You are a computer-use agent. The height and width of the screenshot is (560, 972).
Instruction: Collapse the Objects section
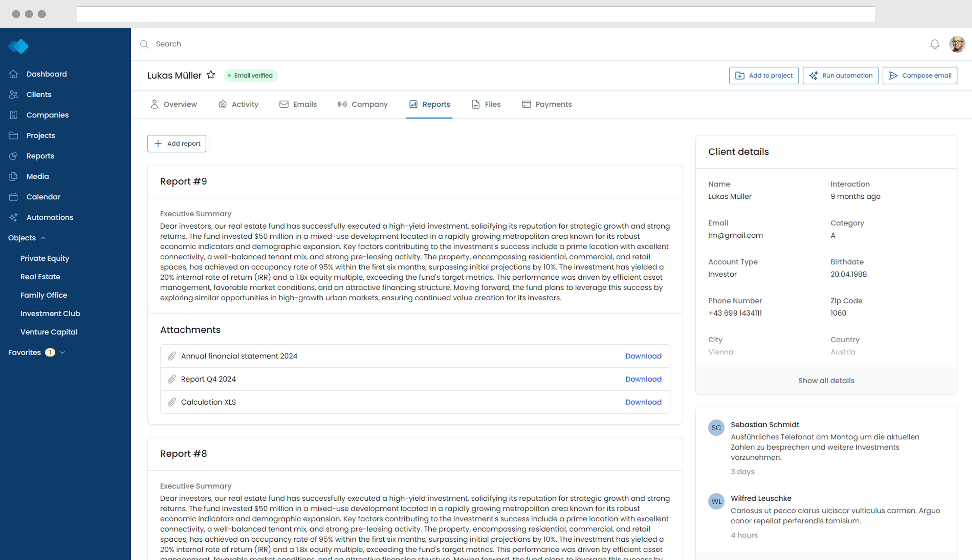coord(27,238)
